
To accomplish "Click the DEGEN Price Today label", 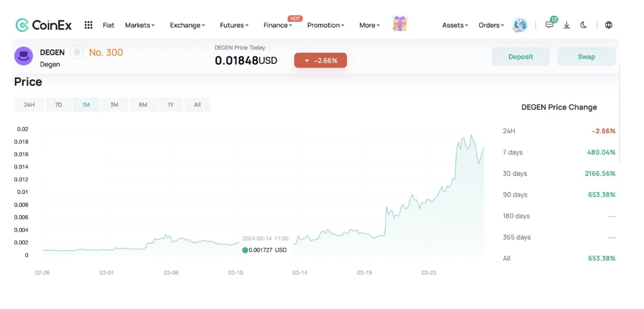I will pyautogui.click(x=240, y=48).
